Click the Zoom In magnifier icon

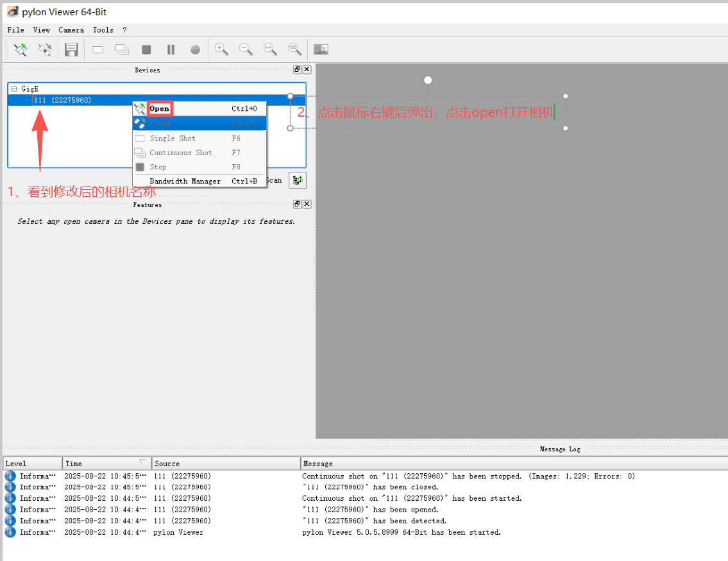coord(221,49)
